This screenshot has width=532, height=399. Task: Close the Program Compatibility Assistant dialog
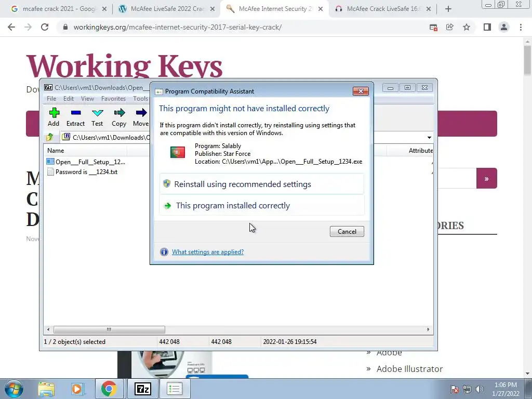361,91
